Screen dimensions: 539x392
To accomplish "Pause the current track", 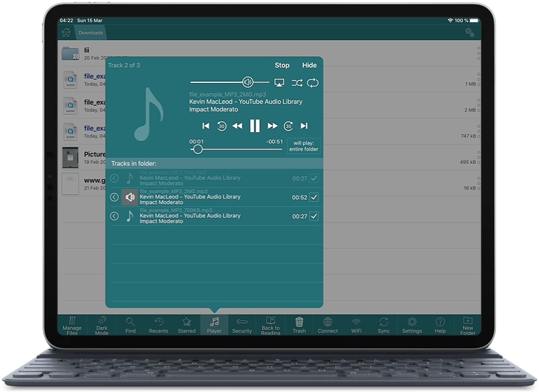I will pyautogui.click(x=255, y=126).
